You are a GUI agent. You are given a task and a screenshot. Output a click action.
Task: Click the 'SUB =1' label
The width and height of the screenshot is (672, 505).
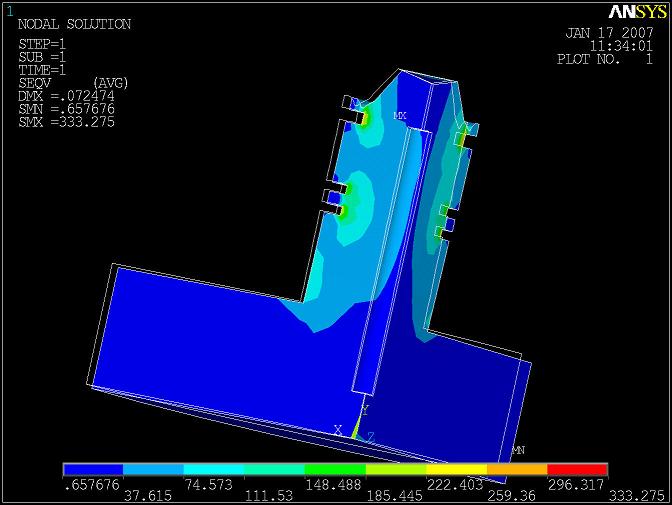[42, 57]
